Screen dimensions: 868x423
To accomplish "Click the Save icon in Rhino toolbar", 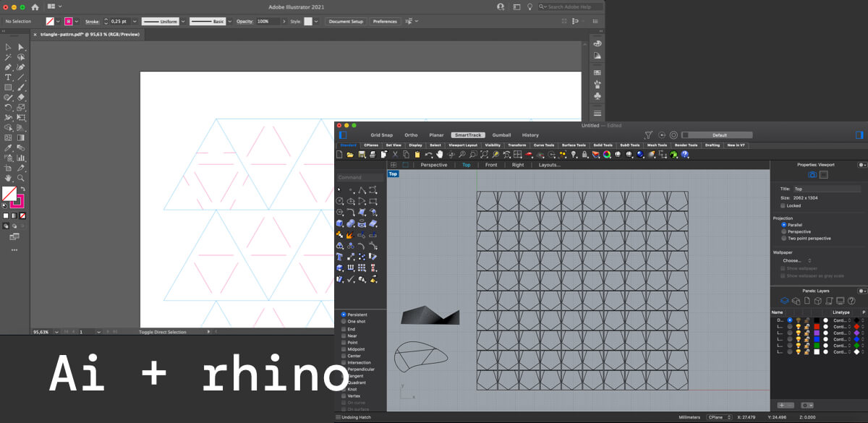I will (x=362, y=155).
